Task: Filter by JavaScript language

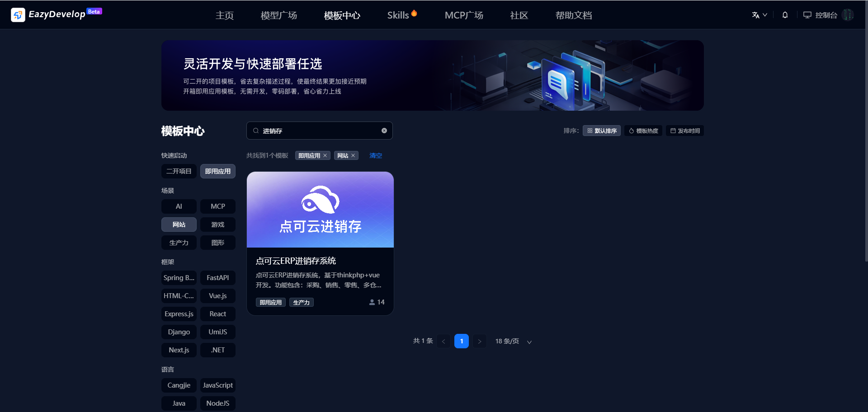Action: (x=218, y=385)
